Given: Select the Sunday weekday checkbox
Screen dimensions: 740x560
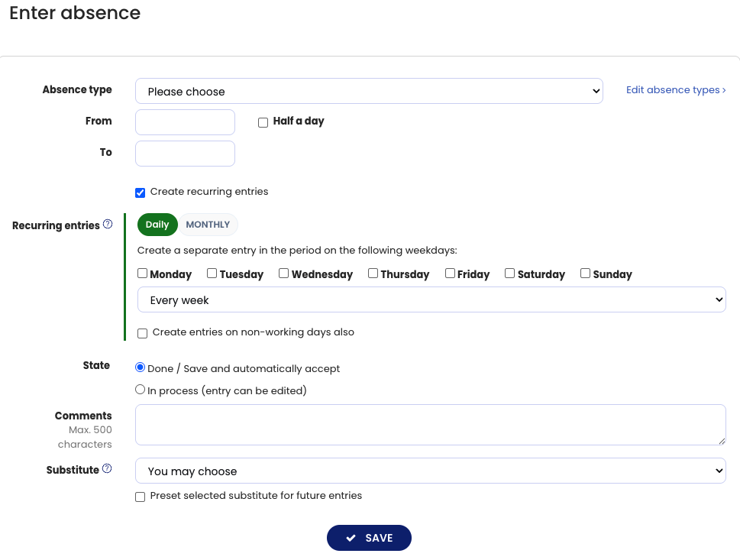Looking at the screenshot, I should pos(585,274).
